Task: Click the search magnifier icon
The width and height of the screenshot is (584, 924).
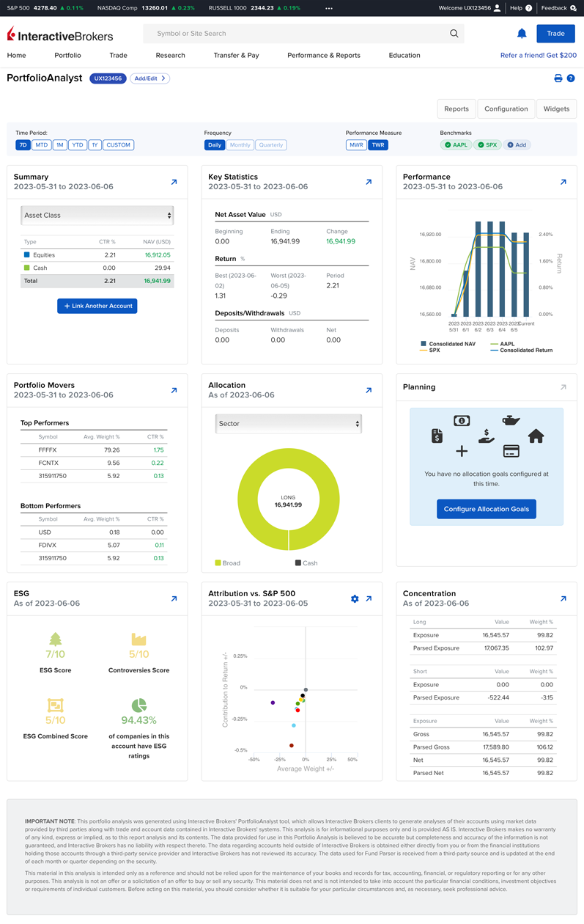Action: pos(454,34)
